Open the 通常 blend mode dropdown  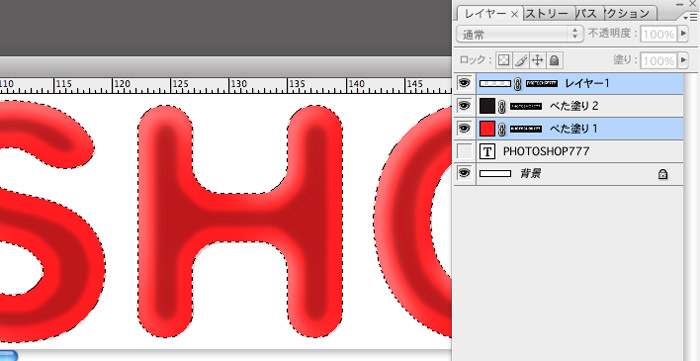tap(520, 33)
